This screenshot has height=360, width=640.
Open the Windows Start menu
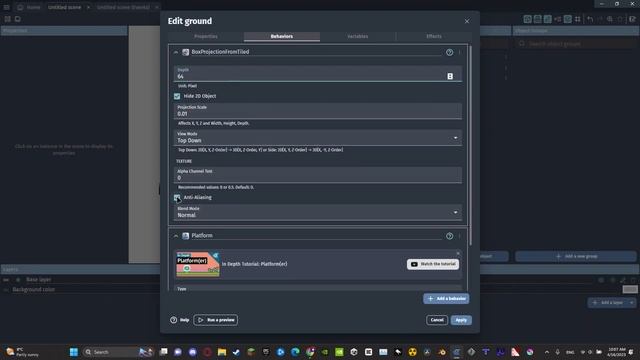pos(73,352)
